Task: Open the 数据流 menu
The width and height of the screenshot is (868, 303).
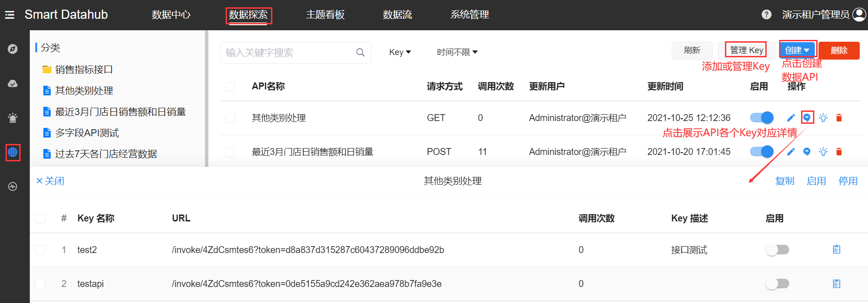Action: [398, 15]
